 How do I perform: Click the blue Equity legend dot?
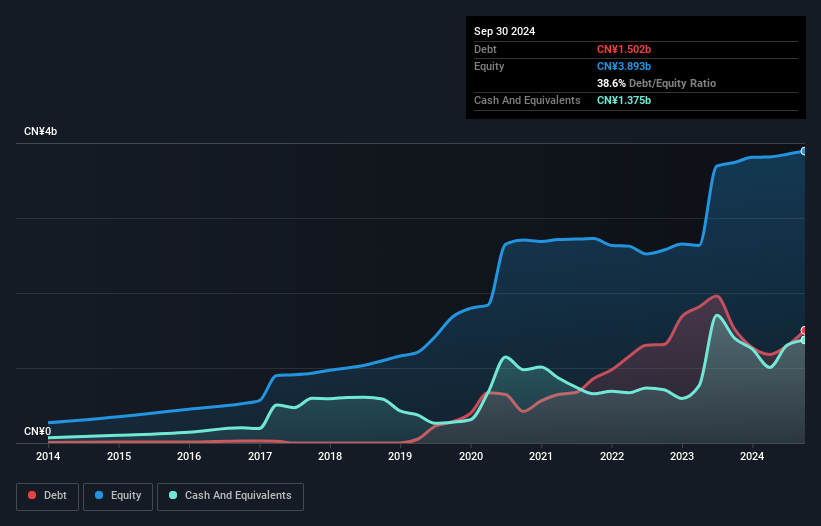tap(99, 495)
